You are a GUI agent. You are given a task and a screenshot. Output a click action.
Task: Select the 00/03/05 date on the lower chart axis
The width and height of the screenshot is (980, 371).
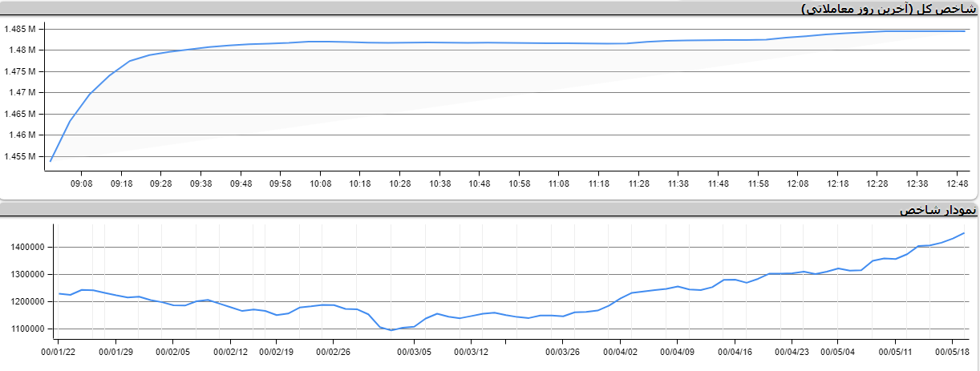[415, 350]
